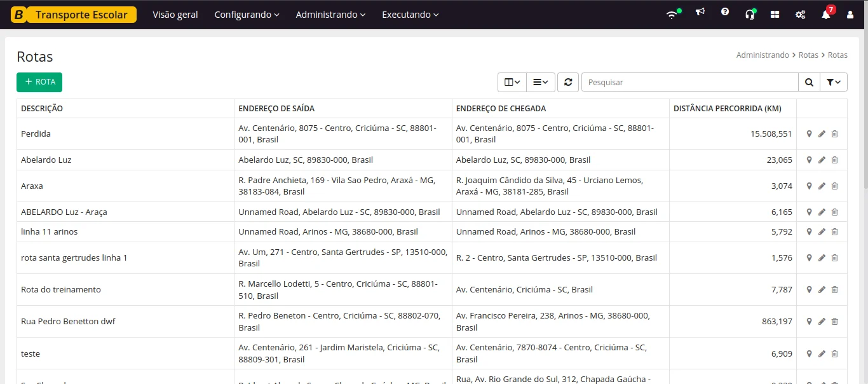The height and width of the screenshot is (384, 868).
Task: Edit the Abelardo Luz route
Action: tap(822, 160)
